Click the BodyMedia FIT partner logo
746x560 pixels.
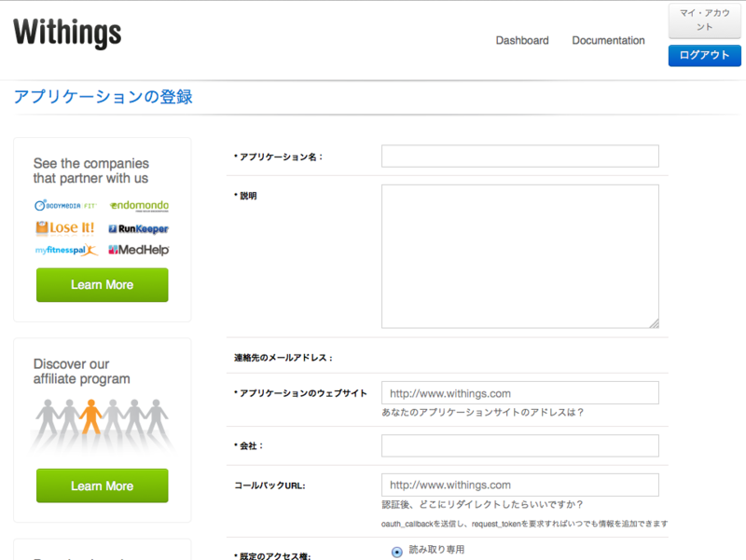[65, 205]
